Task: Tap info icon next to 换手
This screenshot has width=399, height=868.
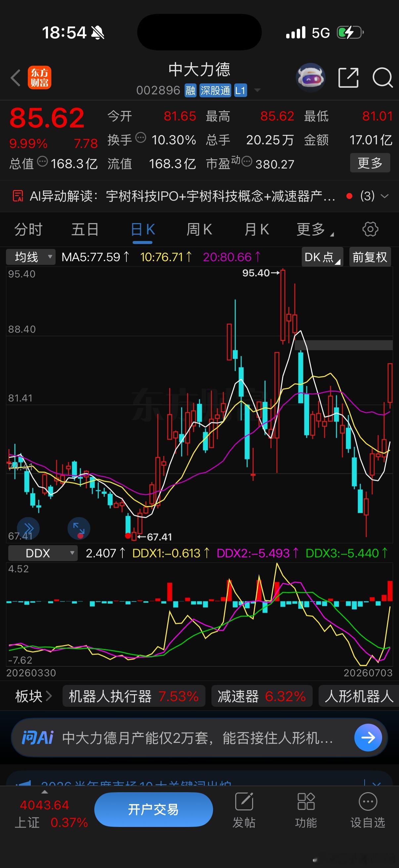Action: click(140, 137)
